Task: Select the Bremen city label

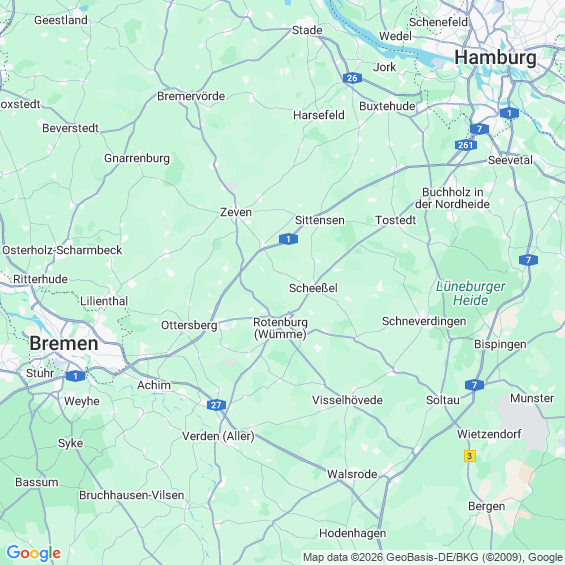Action: click(64, 343)
